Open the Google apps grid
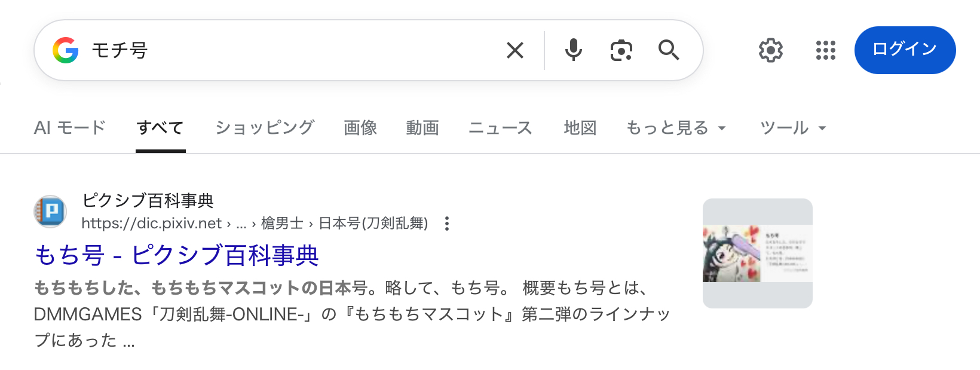 [825, 50]
